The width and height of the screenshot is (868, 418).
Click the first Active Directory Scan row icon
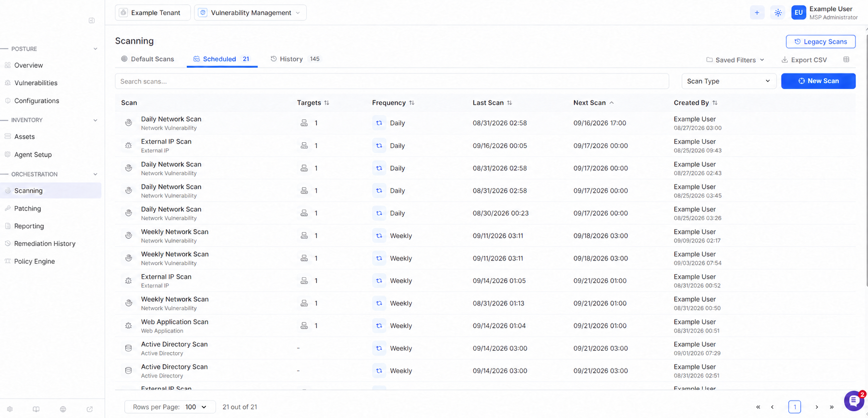tap(128, 348)
